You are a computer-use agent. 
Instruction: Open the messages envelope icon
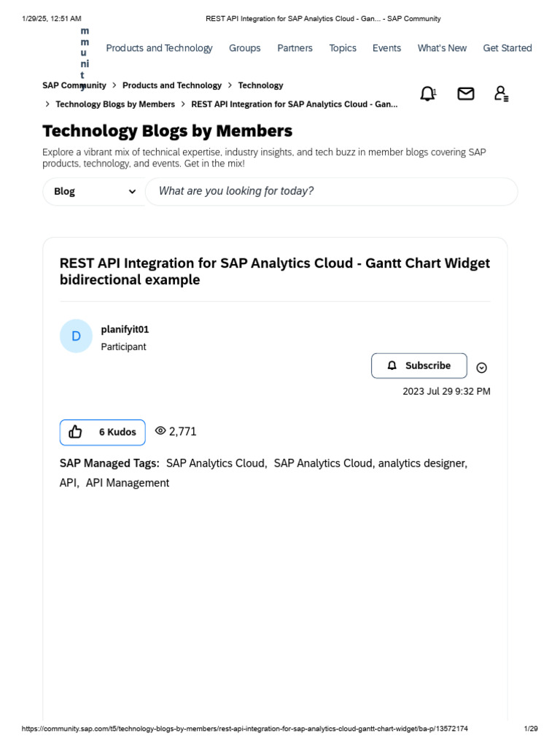pos(465,93)
